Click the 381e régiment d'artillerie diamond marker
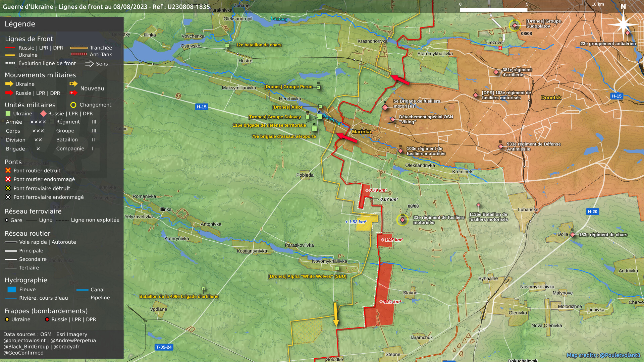The width and height of the screenshot is (644, 362). 496,72
